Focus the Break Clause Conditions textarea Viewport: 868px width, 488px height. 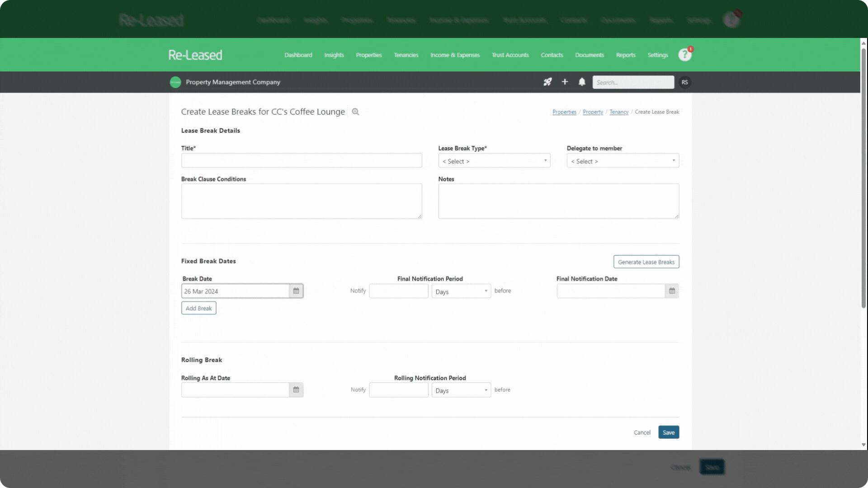tap(302, 201)
